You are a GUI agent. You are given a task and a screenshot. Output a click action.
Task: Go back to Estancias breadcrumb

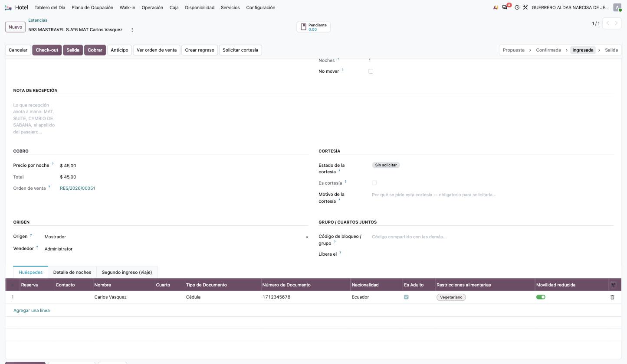pyautogui.click(x=38, y=20)
